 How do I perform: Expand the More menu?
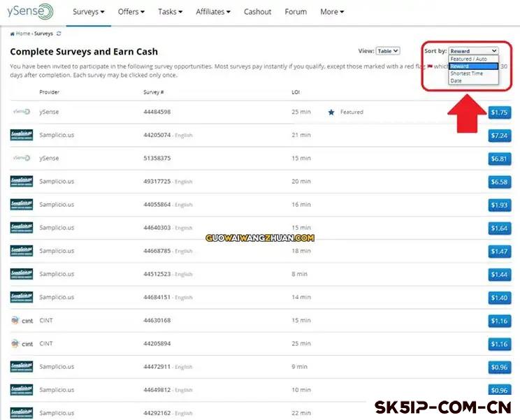click(332, 12)
